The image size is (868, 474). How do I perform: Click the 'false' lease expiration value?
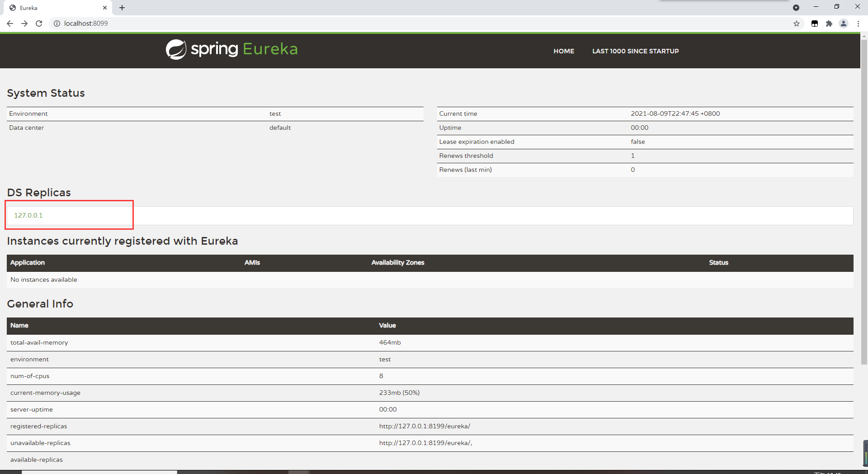[x=638, y=142]
